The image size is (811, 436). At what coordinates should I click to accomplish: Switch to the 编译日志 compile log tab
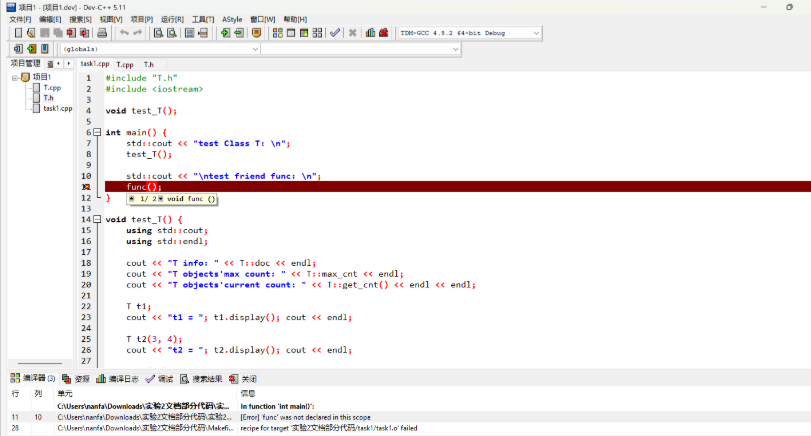(117, 379)
